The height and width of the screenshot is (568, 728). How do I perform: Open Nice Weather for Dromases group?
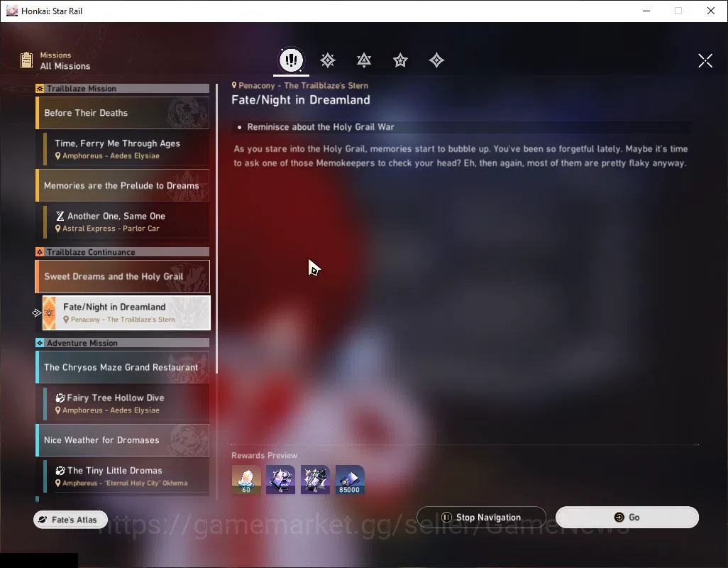click(123, 439)
